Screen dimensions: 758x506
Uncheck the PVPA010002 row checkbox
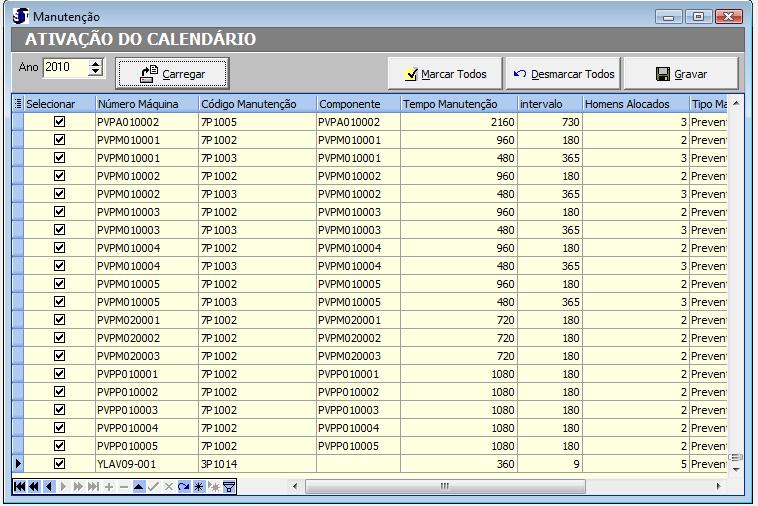59,122
